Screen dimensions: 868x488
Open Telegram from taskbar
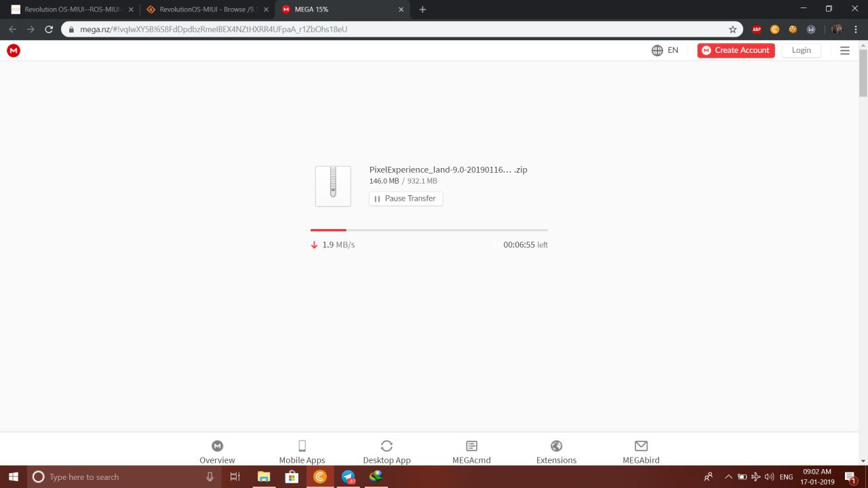tap(348, 476)
